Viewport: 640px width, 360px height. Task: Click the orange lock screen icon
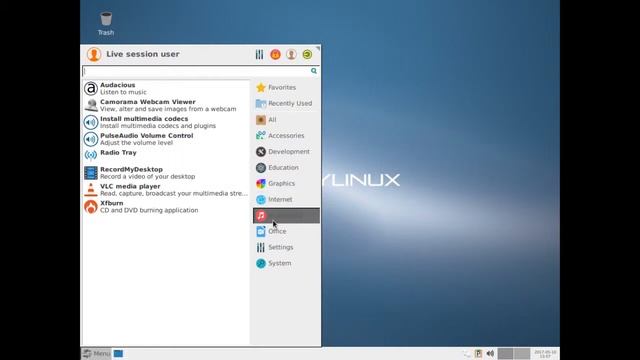coord(275,54)
